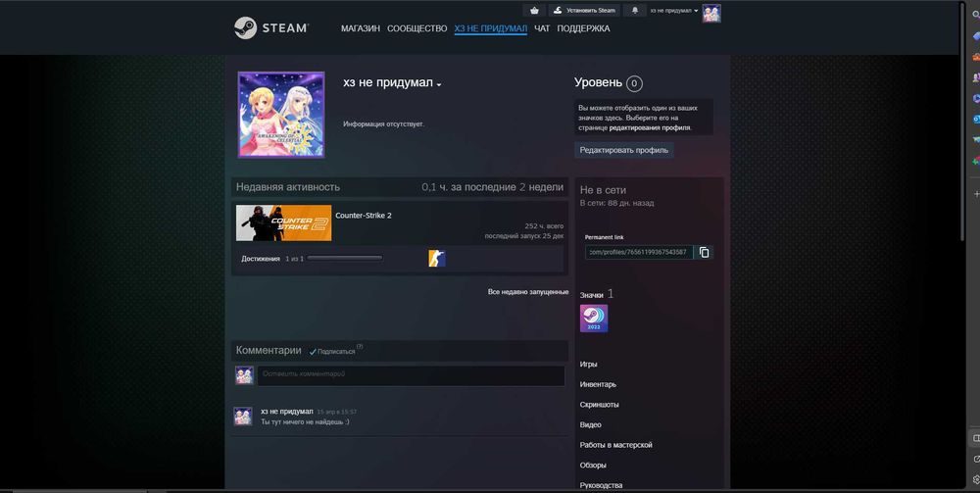
Task: Click the commenter avatar beside the comment box
Action: [x=244, y=375]
